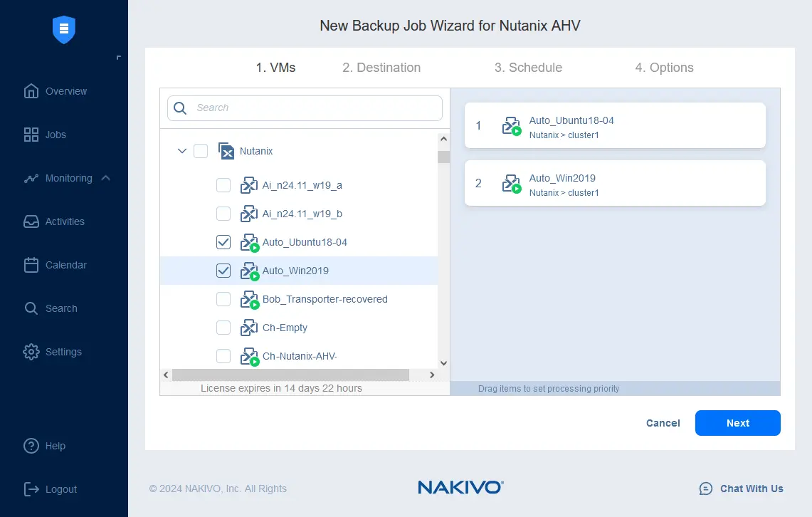The width and height of the screenshot is (812, 517).
Task: Open the Activities page label
Action: pyautogui.click(x=65, y=221)
